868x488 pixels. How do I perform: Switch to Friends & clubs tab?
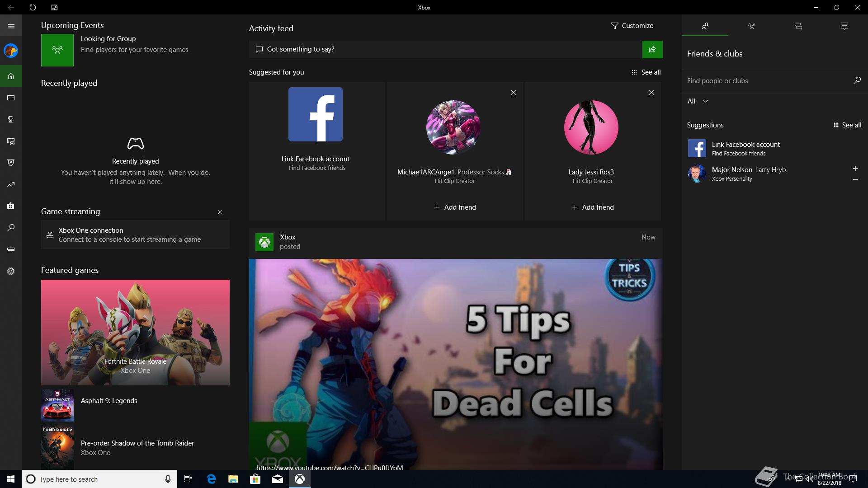pyautogui.click(x=705, y=26)
